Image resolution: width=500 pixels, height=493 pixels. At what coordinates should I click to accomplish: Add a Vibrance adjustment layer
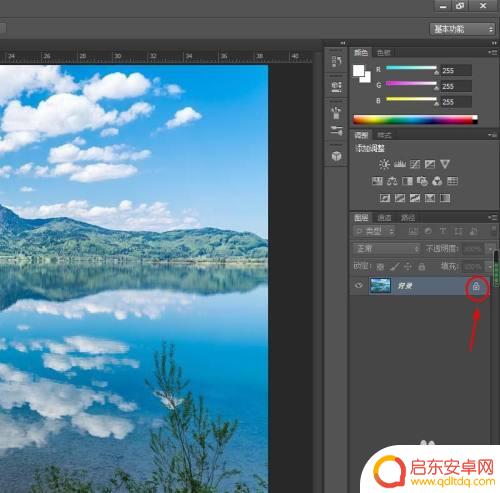pyautogui.click(x=445, y=164)
